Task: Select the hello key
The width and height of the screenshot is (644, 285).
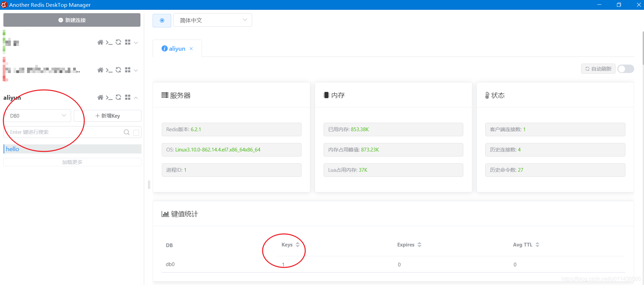Action: (x=72, y=149)
